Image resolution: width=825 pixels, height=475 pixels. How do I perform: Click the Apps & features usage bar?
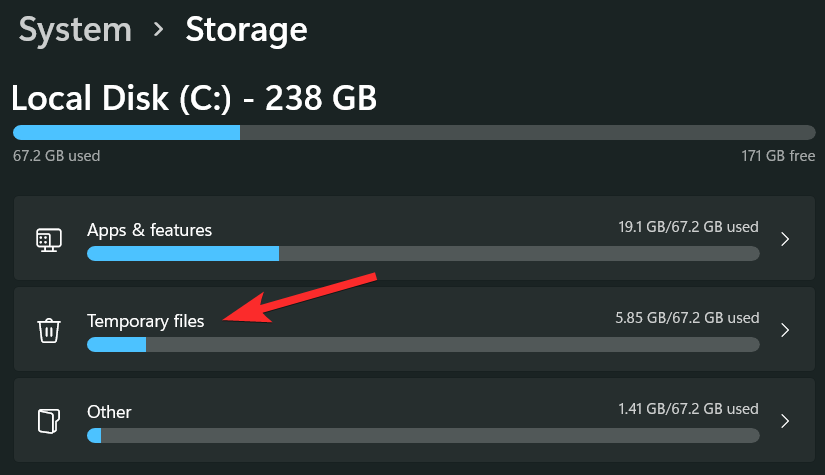423,254
